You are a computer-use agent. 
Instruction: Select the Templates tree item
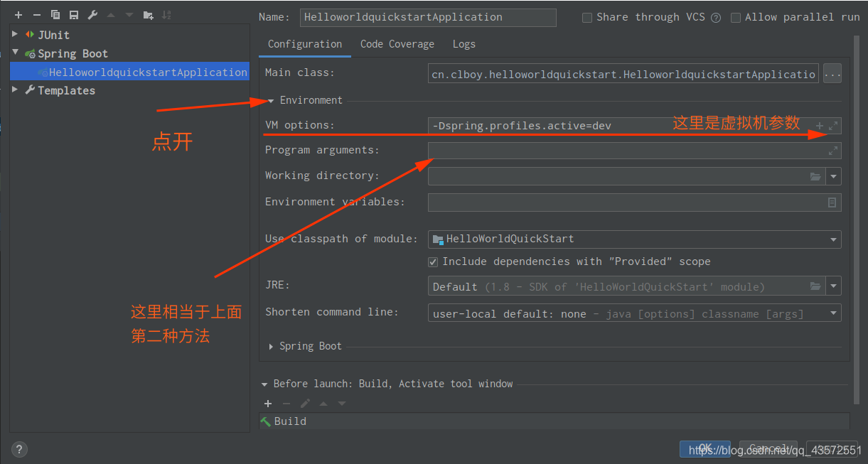click(66, 90)
